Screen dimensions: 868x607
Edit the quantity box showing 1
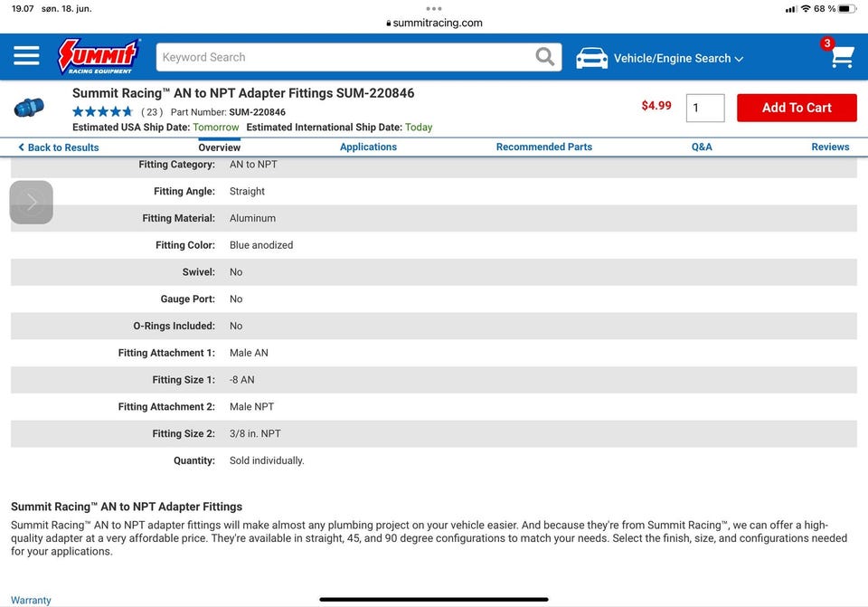[704, 108]
